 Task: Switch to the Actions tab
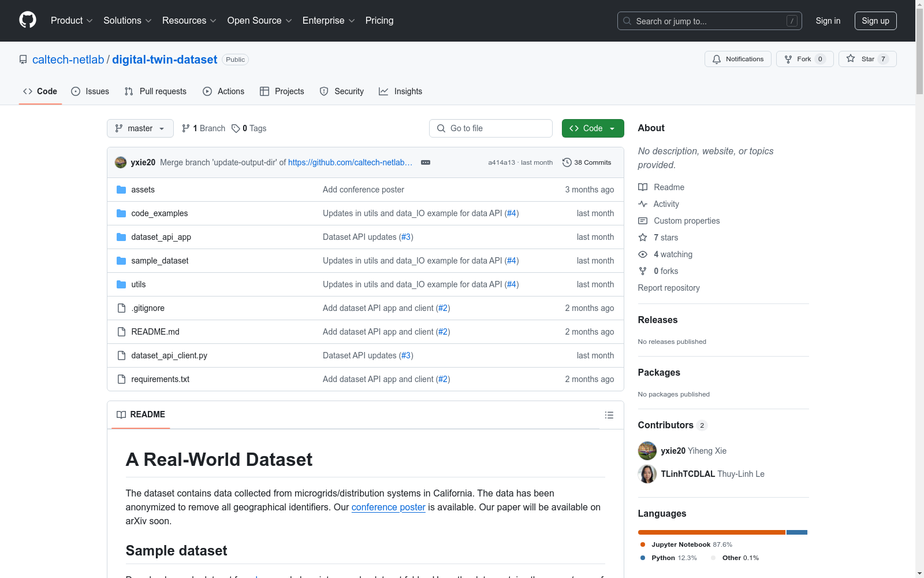pos(223,91)
